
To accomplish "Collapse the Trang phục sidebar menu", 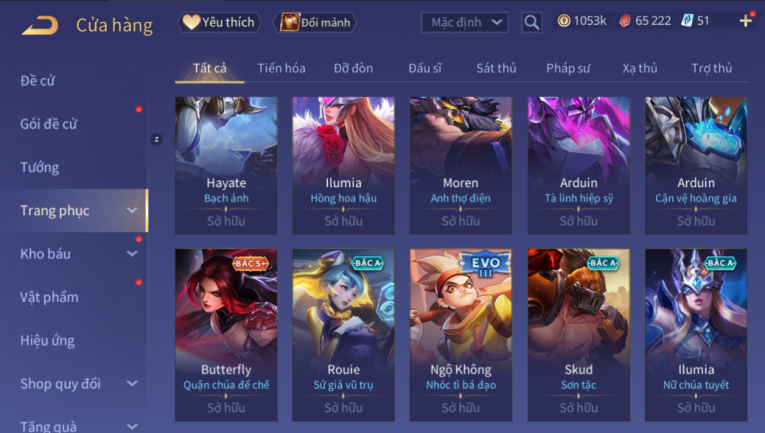I will (x=132, y=210).
